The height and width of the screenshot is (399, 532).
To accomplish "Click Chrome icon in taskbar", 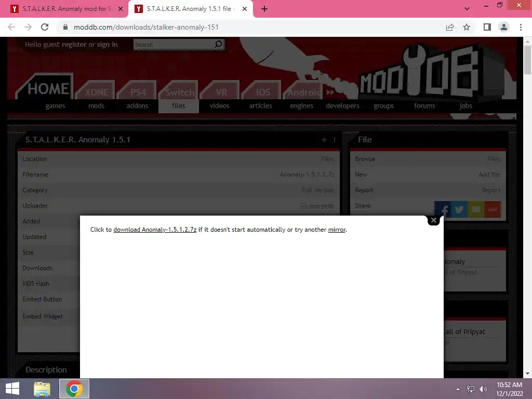I will [x=74, y=389].
